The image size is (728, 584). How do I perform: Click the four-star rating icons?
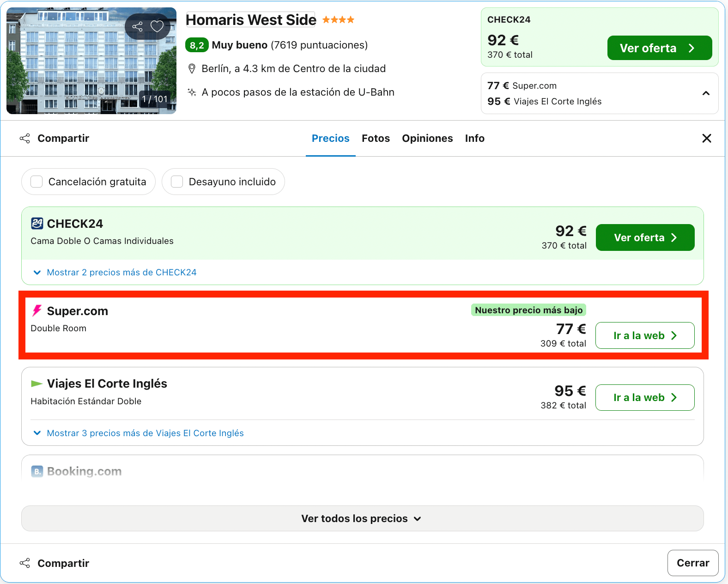coord(338,19)
